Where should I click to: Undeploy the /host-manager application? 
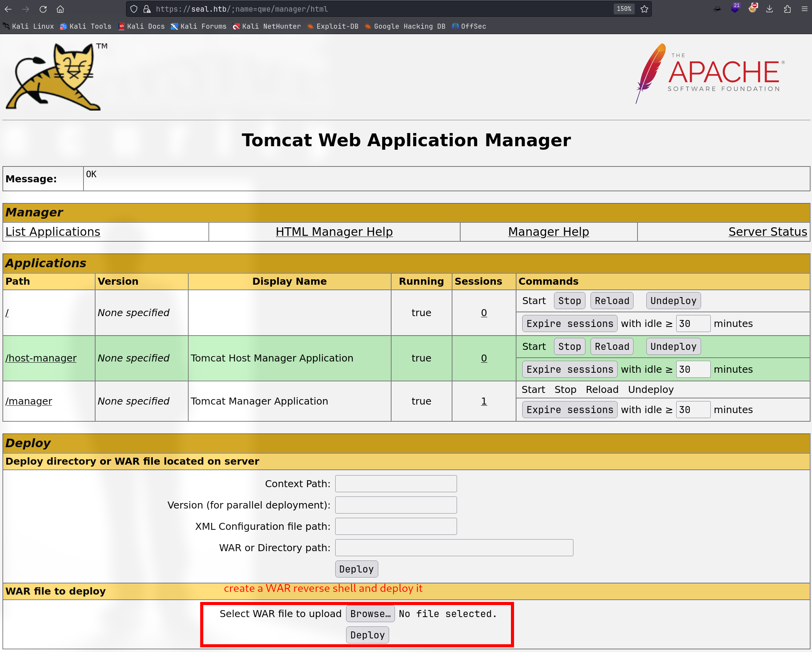click(x=673, y=346)
